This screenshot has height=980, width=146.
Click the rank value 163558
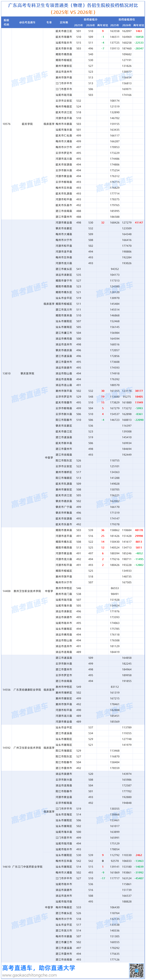point(115,31)
